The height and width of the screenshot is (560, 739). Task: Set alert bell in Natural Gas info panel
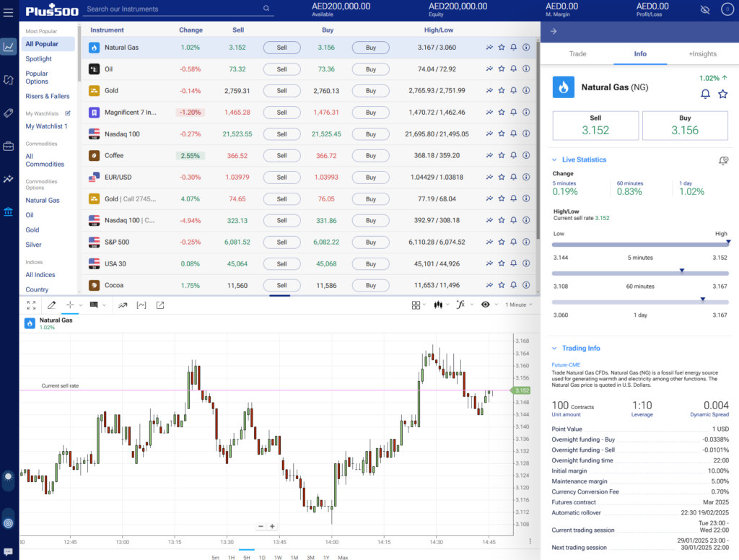(705, 94)
